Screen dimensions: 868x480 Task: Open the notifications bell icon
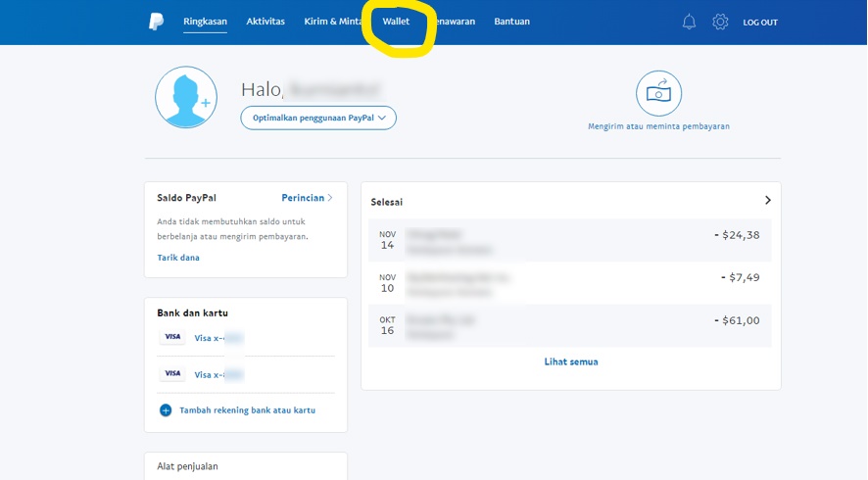(x=689, y=22)
